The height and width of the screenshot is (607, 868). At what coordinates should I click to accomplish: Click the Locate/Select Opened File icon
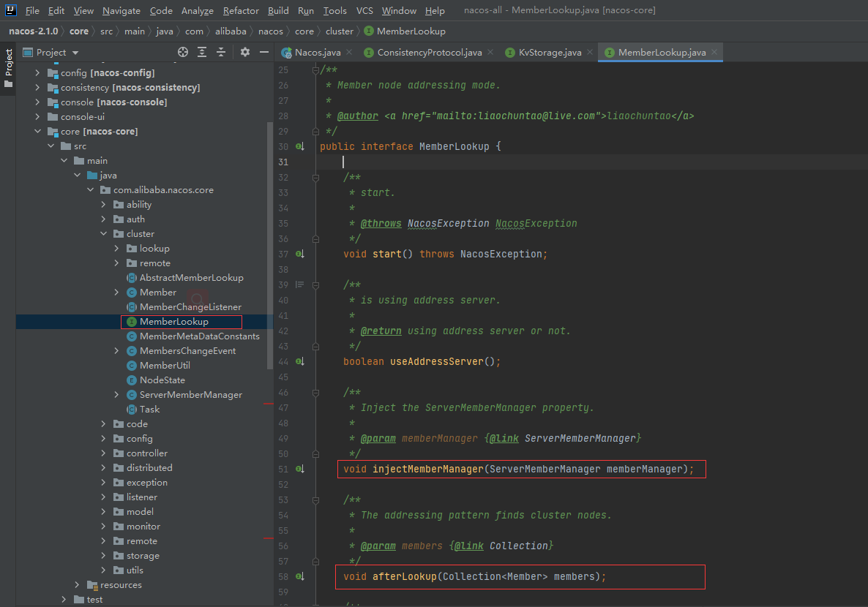click(x=183, y=52)
